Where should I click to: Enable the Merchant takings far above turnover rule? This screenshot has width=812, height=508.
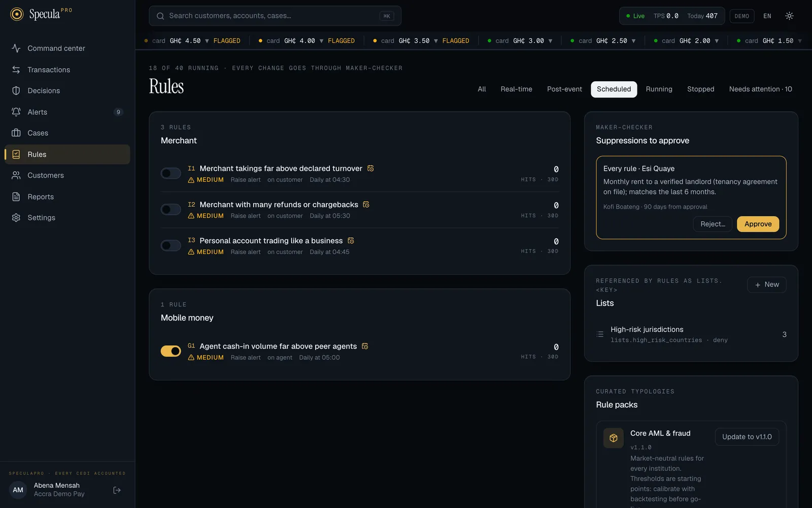pos(171,173)
